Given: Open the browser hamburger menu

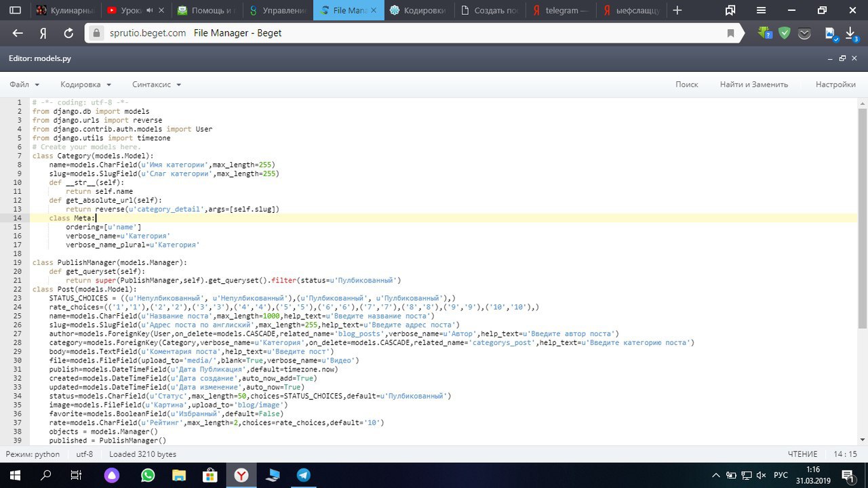Looking at the screenshot, I should pyautogui.click(x=761, y=11).
